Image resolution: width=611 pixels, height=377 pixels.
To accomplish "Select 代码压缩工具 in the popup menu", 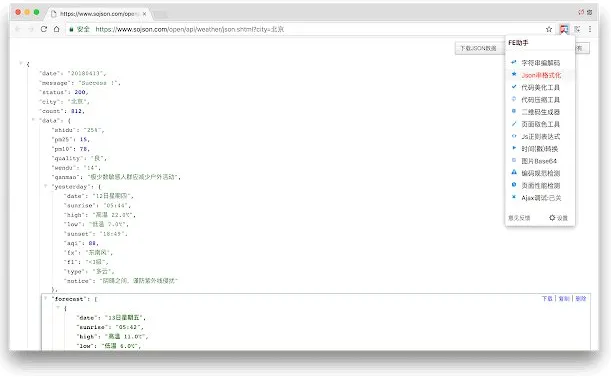I will click(540, 100).
